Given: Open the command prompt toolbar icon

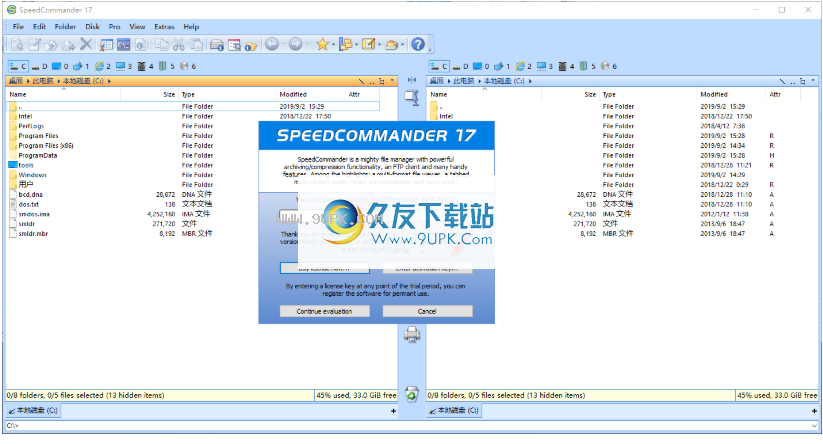Looking at the screenshot, I should click(x=123, y=45).
